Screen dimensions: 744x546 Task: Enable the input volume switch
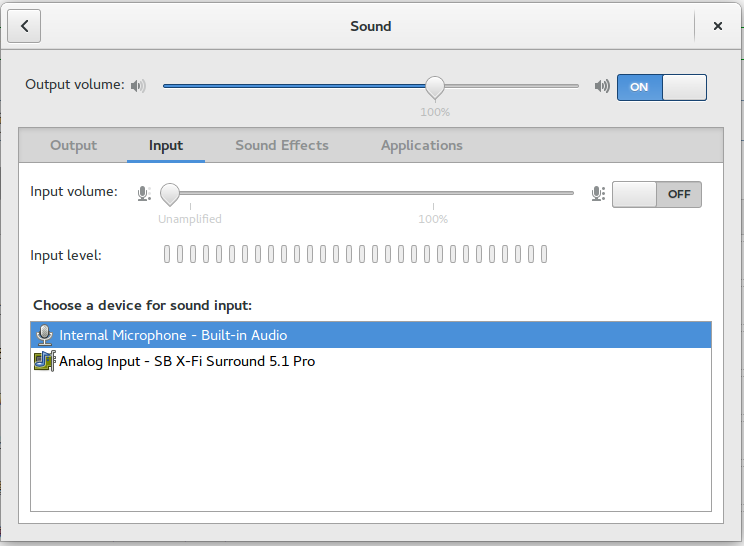pos(657,194)
